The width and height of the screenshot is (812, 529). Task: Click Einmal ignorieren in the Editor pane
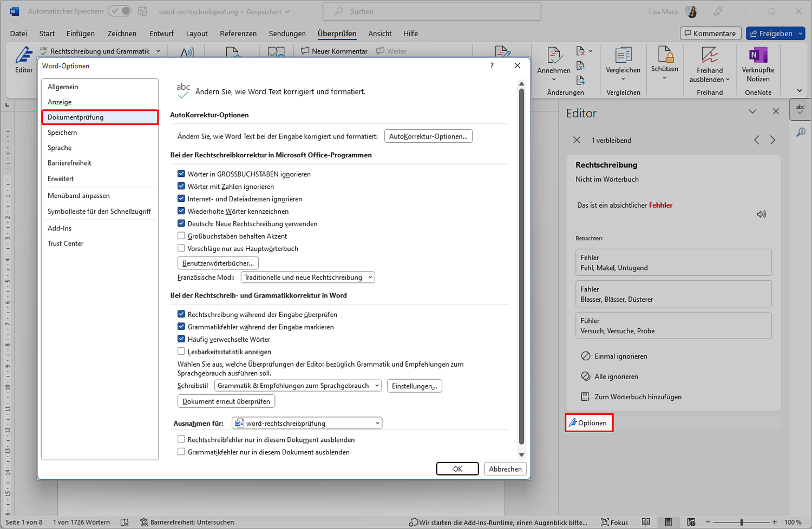pos(614,356)
